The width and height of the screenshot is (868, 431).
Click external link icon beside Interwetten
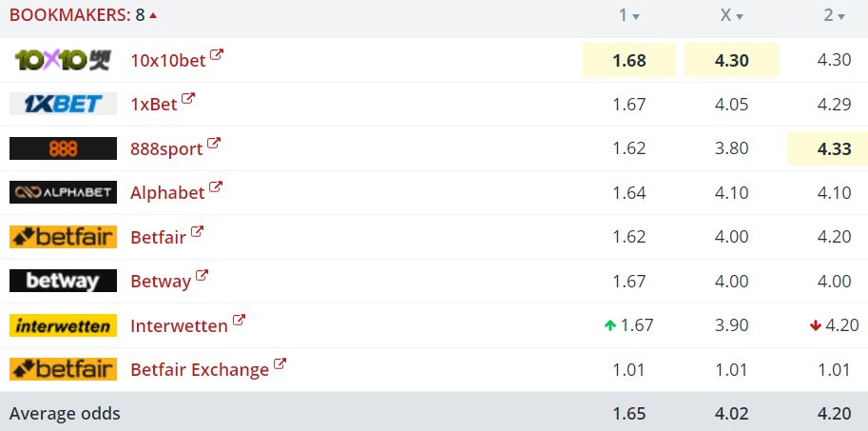click(239, 320)
